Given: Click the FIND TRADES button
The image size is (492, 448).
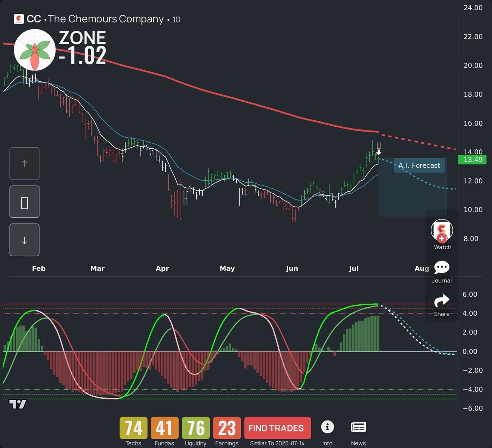Looking at the screenshot, I should coord(277,428).
